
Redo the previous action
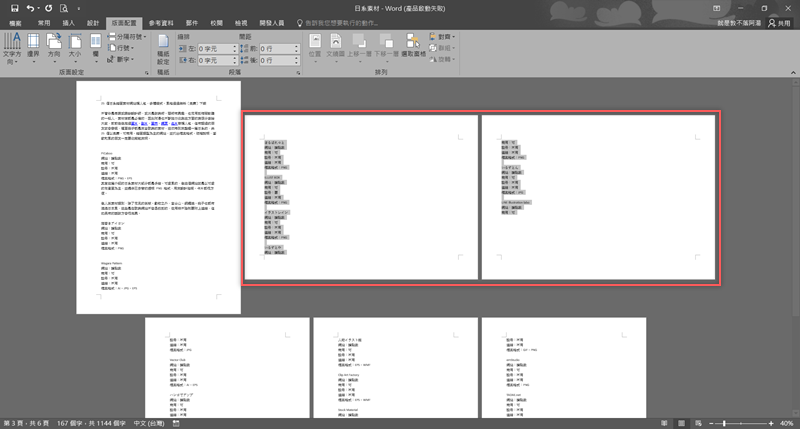click(x=48, y=8)
